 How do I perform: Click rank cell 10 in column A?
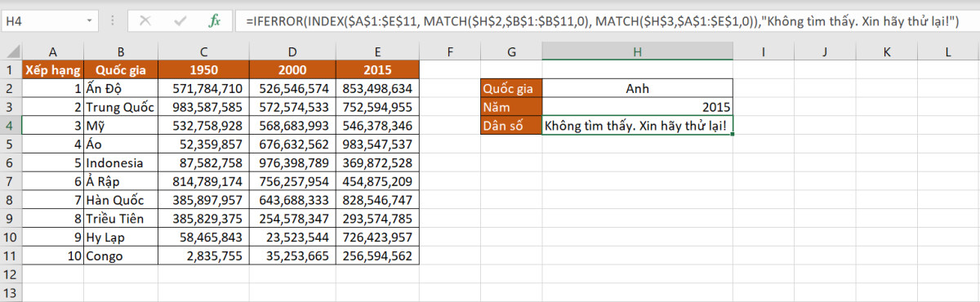(x=53, y=256)
